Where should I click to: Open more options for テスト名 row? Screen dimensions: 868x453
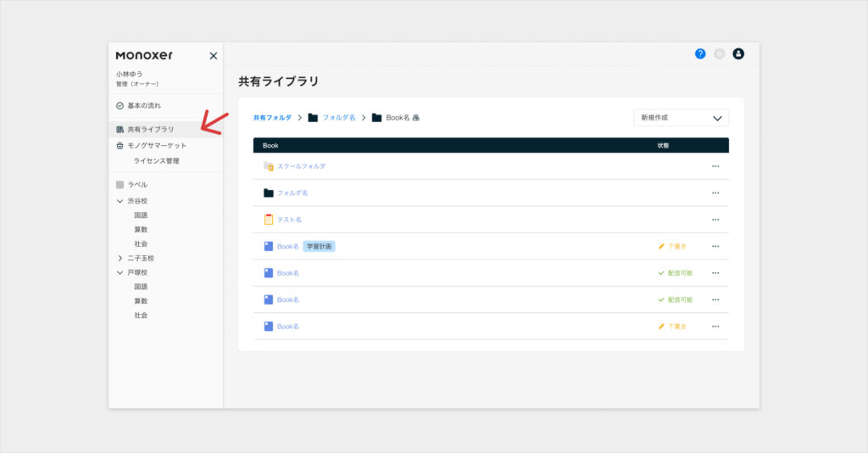[x=715, y=220]
